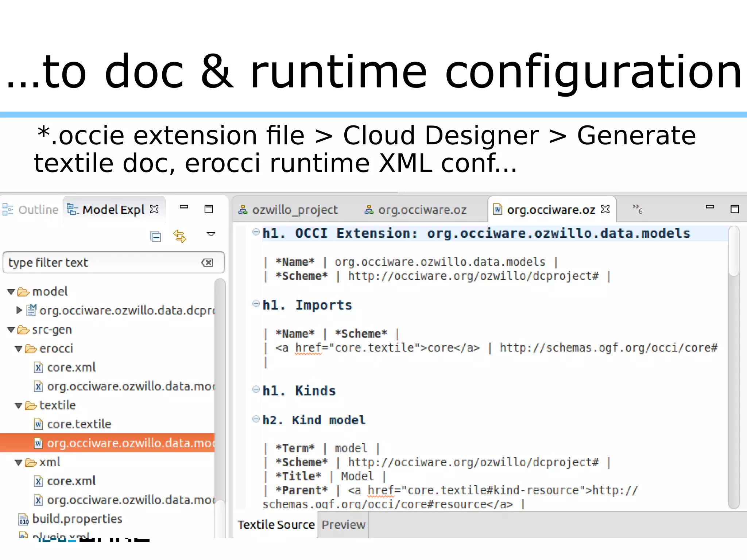This screenshot has width=747, height=560.
Task: Click the editor's vertical scrollbar
Action: [734, 367]
